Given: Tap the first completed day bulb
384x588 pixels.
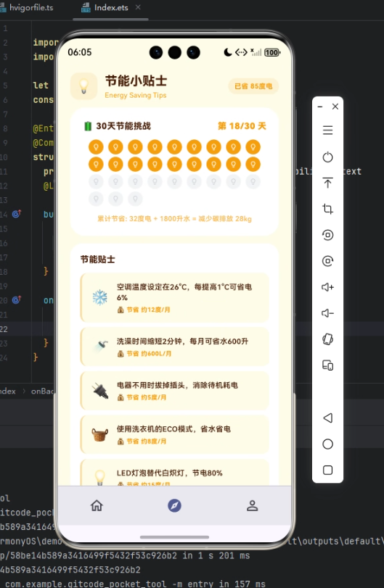Looking at the screenshot, I should (96, 147).
